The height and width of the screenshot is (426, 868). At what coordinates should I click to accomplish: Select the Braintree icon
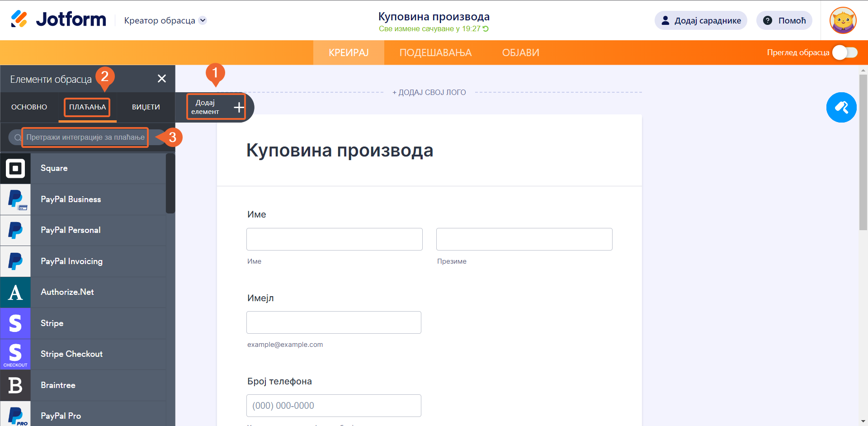point(15,385)
